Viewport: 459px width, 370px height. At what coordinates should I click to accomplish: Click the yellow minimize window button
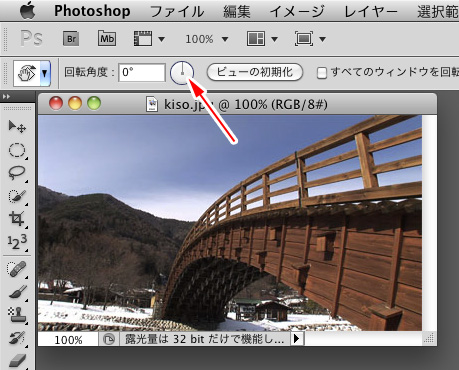[x=75, y=103]
